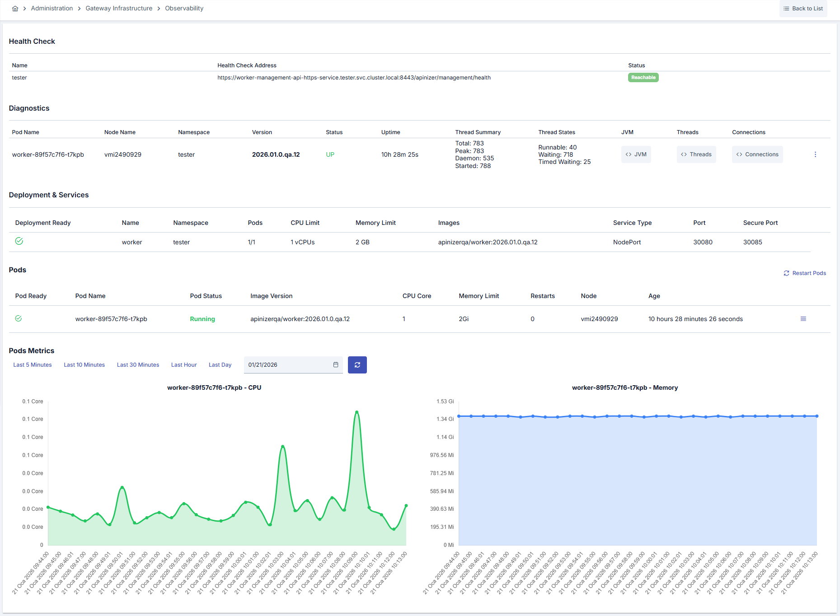Click 'Daemon: 535' thread summary value

[x=474, y=158]
